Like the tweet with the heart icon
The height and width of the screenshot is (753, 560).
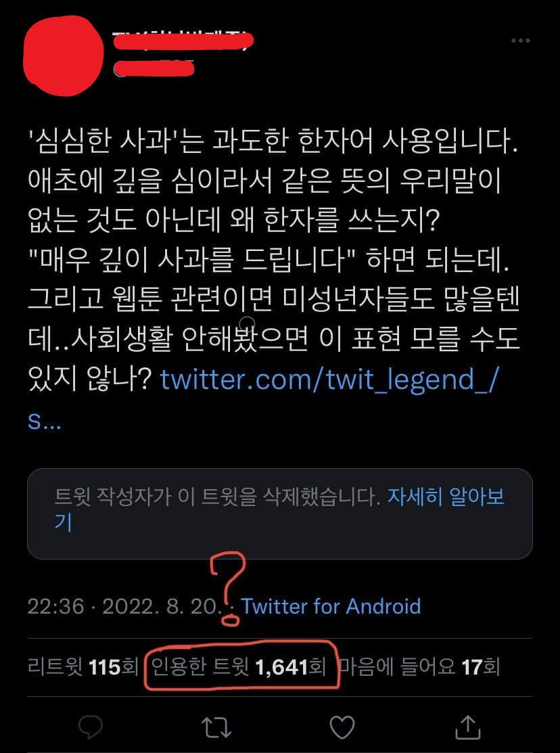tap(342, 727)
